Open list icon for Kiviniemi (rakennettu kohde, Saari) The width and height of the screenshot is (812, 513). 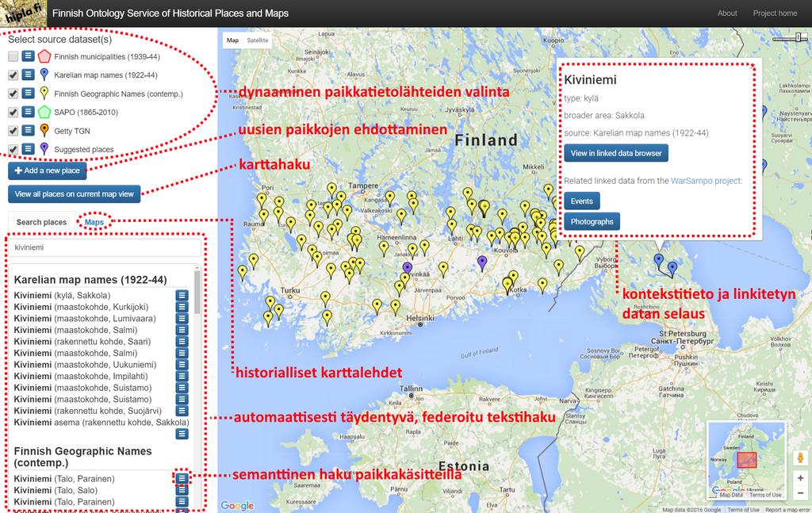point(182,341)
